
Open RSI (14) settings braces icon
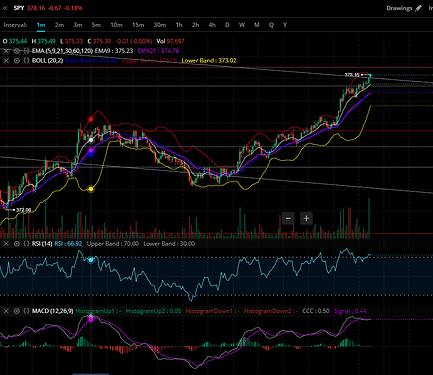(26, 244)
